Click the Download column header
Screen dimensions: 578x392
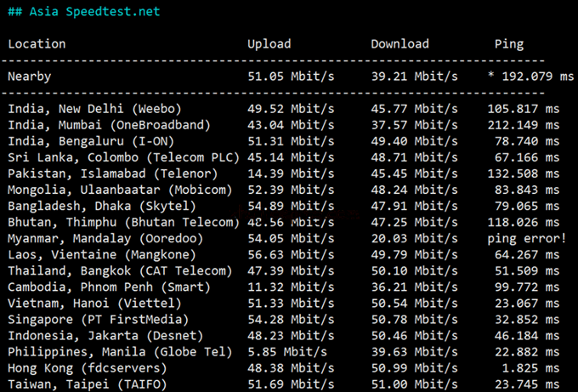399,44
